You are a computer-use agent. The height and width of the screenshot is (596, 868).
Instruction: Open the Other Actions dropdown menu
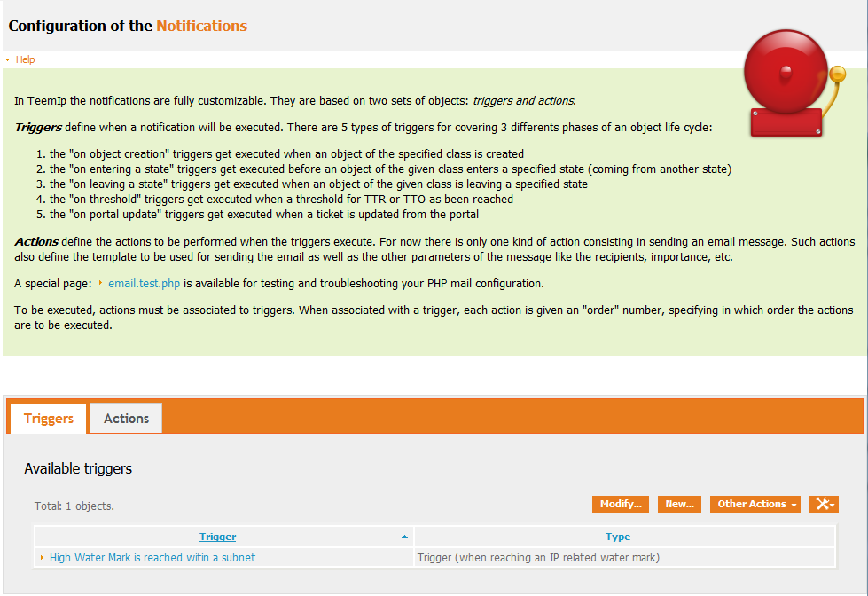[756, 504]
